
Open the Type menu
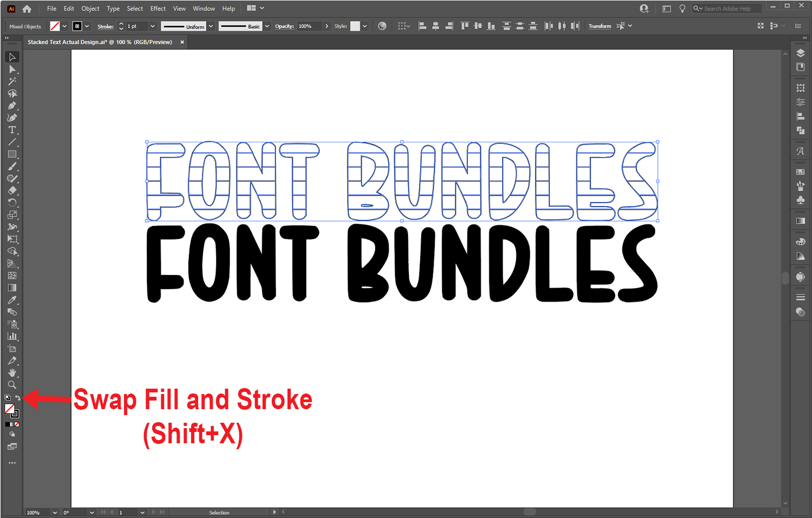click(x=113, y=9)
